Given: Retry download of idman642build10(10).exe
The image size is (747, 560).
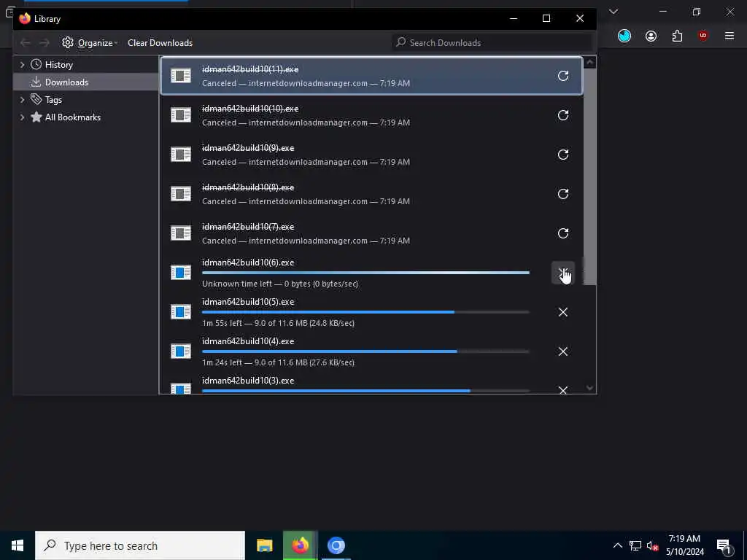Looking at the screenshot, I should 562,115.
